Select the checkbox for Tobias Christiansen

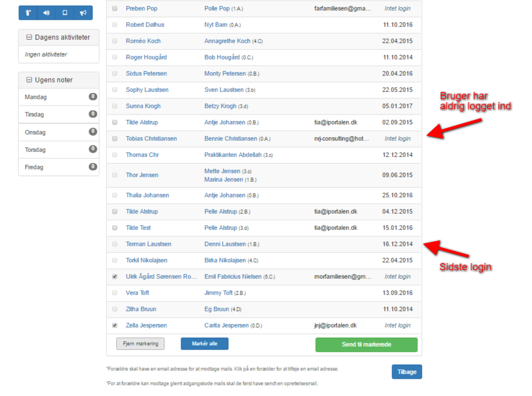point(114,139)
